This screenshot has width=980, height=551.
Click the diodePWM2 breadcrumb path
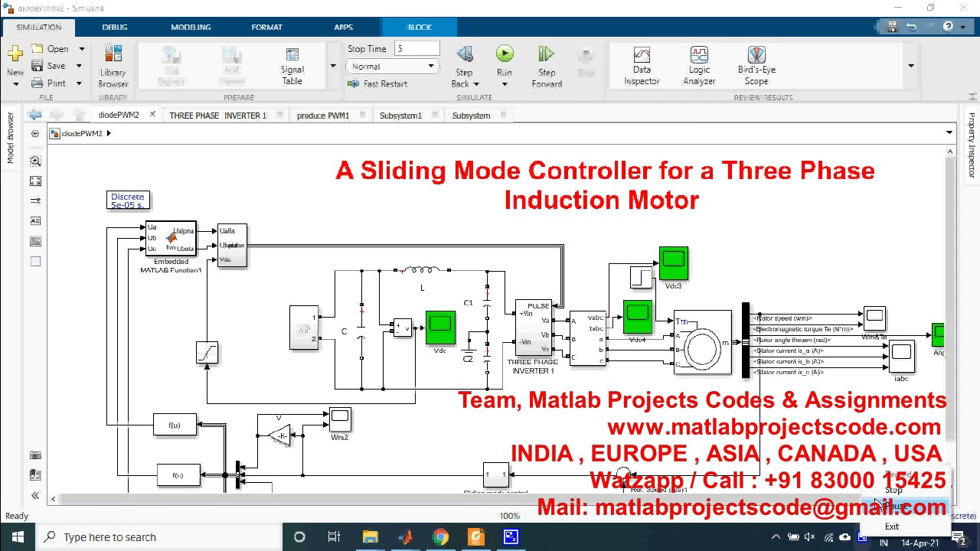click(x=82, y=133)
